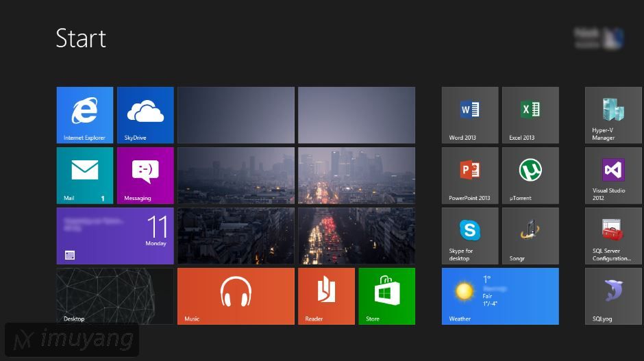644x361 pixels.
Task: Open the Internet Explorer tile
Action: click(x=84, y=115)
